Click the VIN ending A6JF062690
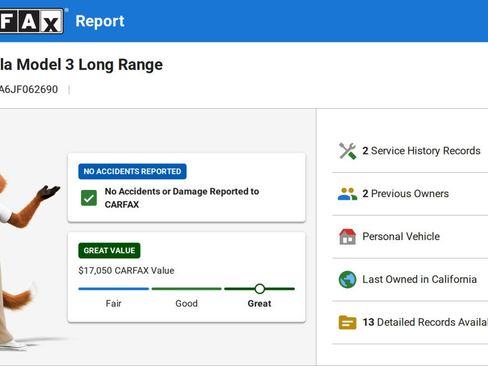The image size is (488, 366). click(x=29, y=89)
